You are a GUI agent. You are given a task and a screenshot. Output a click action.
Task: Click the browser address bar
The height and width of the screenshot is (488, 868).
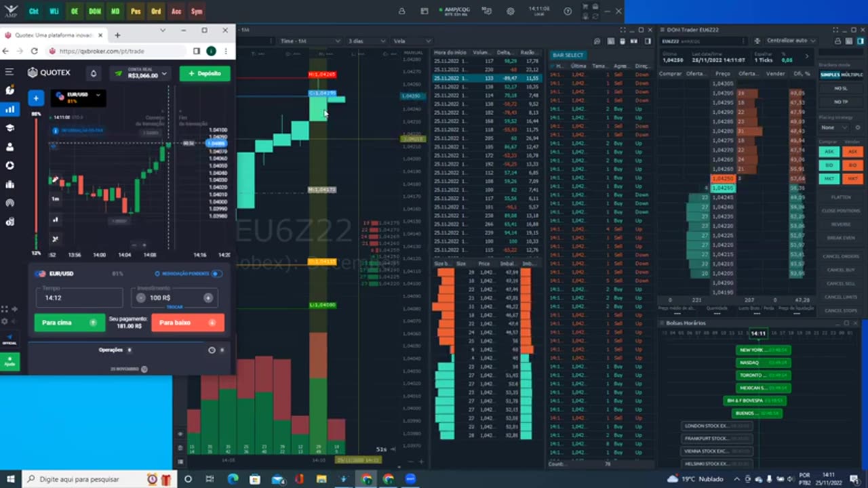tap(117, 51)
